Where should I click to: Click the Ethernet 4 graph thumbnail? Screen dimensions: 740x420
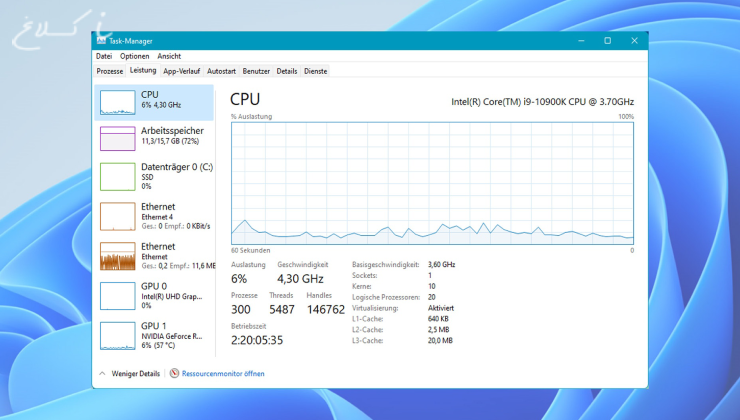click(118, 217)
